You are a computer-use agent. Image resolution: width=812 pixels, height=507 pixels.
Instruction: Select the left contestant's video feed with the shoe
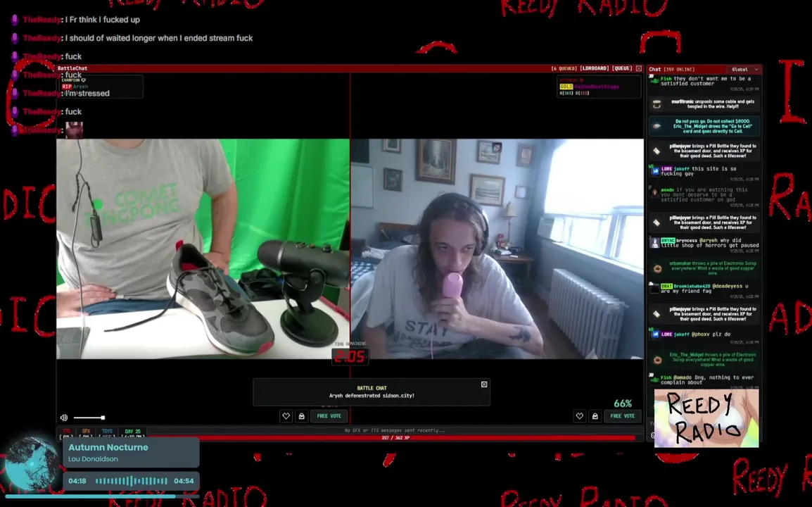click(203, 249)
